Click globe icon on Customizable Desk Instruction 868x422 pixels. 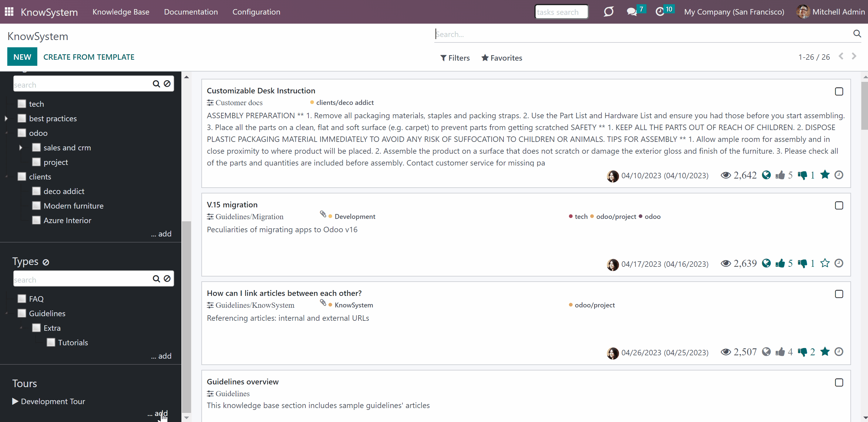[766, 175]
